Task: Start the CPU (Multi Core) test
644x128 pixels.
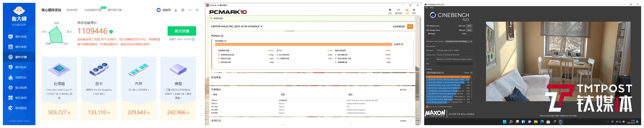Action: (x=469, y=26)
